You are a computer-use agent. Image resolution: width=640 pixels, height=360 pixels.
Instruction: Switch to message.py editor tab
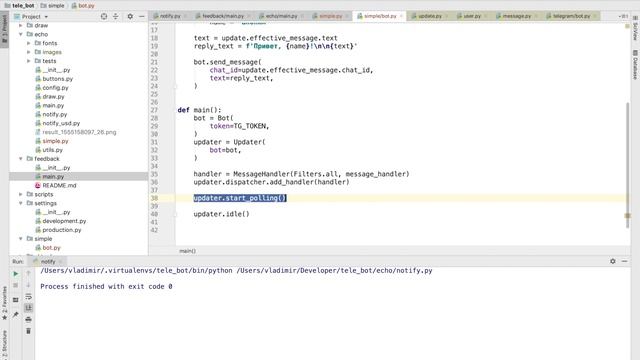point(516,16)
